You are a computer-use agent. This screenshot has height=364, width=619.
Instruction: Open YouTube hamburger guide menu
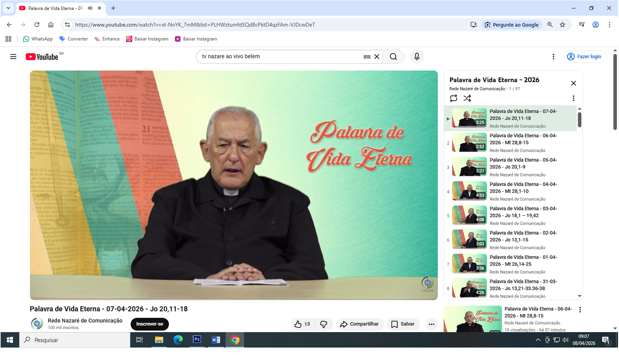pos(13,57)
